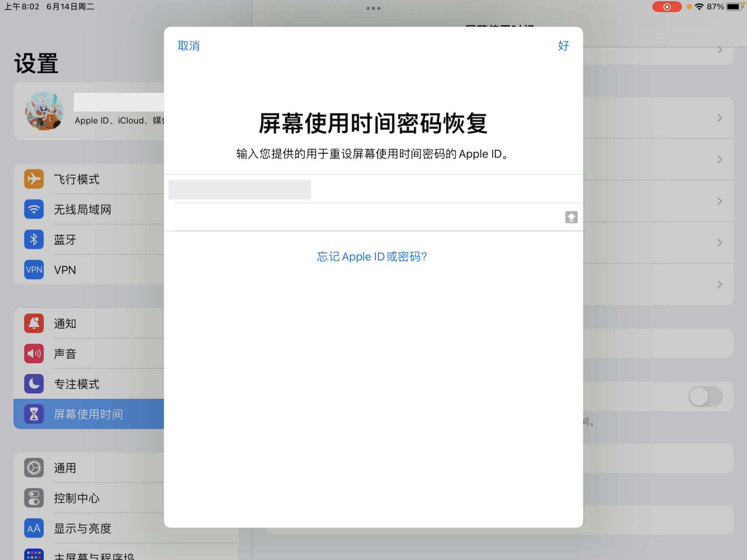The width and height of the screenshot is (747, 560).
Task: Open the Focus (专注模式) moon icon
Action: (34, 384)
